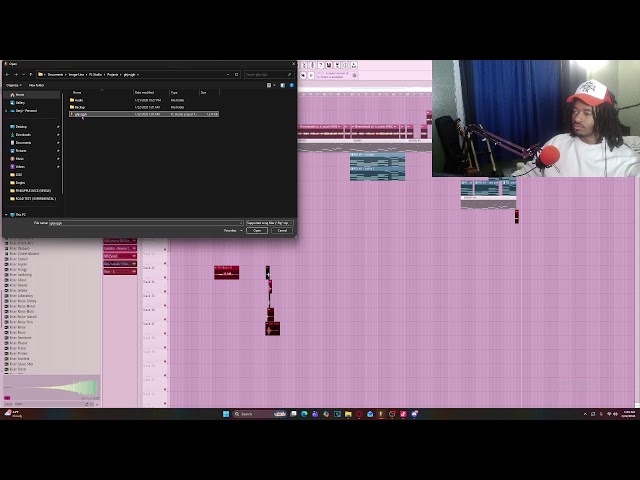Image resolution: width=640 pixels, height=480 pixels.
Task: Select the Audio folder row
Action: pos(144,100)
